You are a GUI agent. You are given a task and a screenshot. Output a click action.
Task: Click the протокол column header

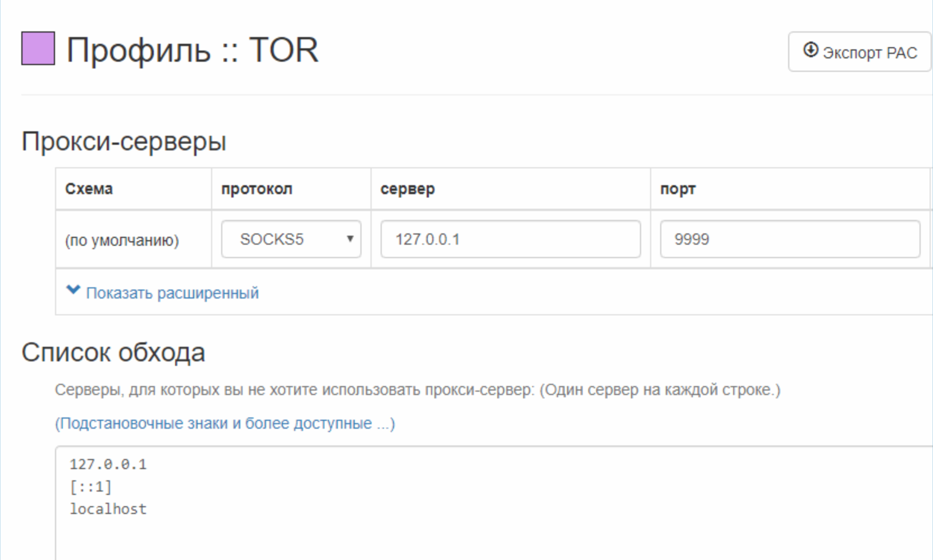257,189
